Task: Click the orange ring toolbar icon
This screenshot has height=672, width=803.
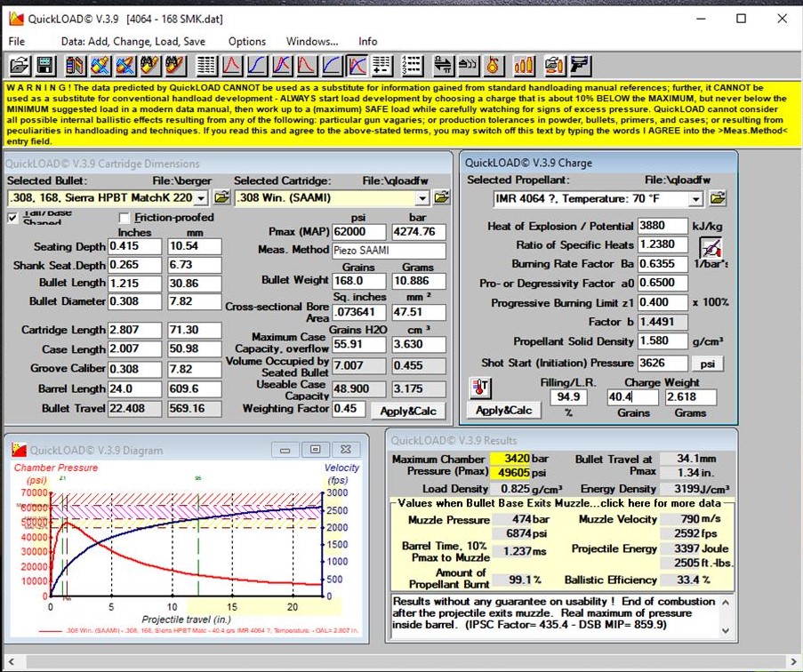Action: [x=493, y=66]
